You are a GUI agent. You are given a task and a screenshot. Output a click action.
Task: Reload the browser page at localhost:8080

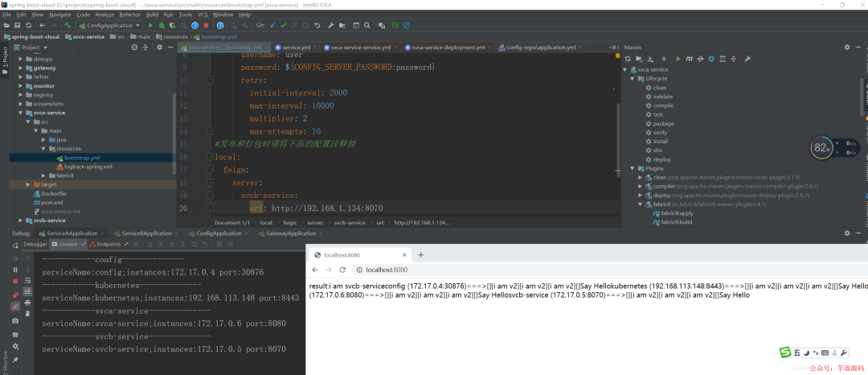(342, 270)
